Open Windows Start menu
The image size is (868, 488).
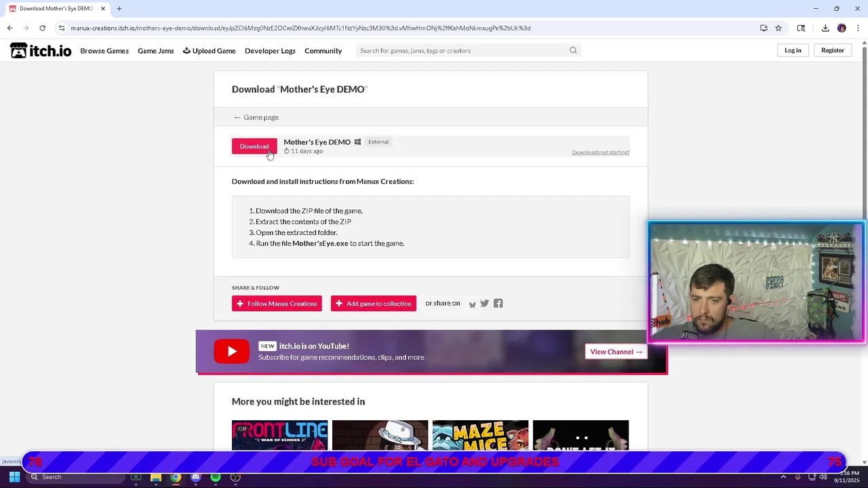coord(14,477)
